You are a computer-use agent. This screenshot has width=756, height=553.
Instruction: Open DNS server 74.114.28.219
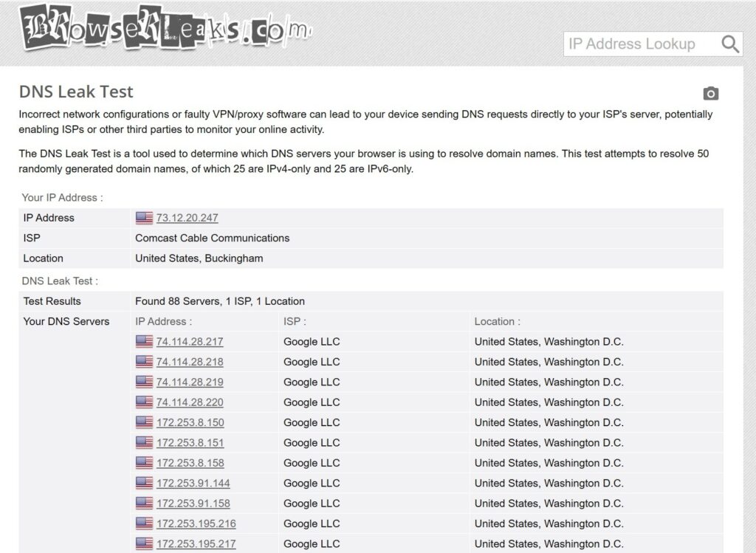pyautogui.click(x=190, y=382)
